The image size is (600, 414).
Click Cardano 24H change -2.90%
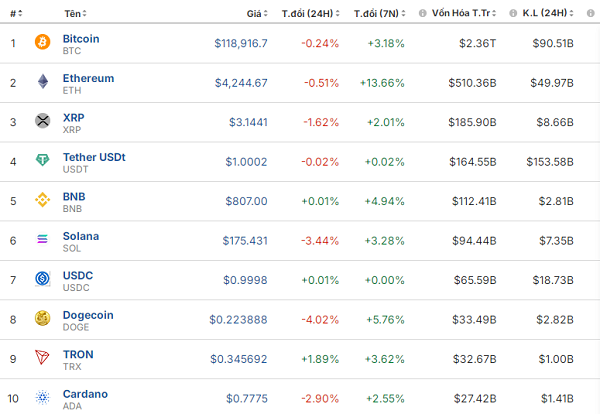[320, 399]
